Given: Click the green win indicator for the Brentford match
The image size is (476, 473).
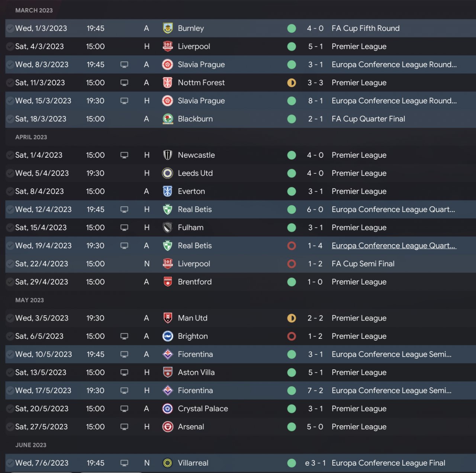Looking at the screenshot, I should click(x=292, y=282).
